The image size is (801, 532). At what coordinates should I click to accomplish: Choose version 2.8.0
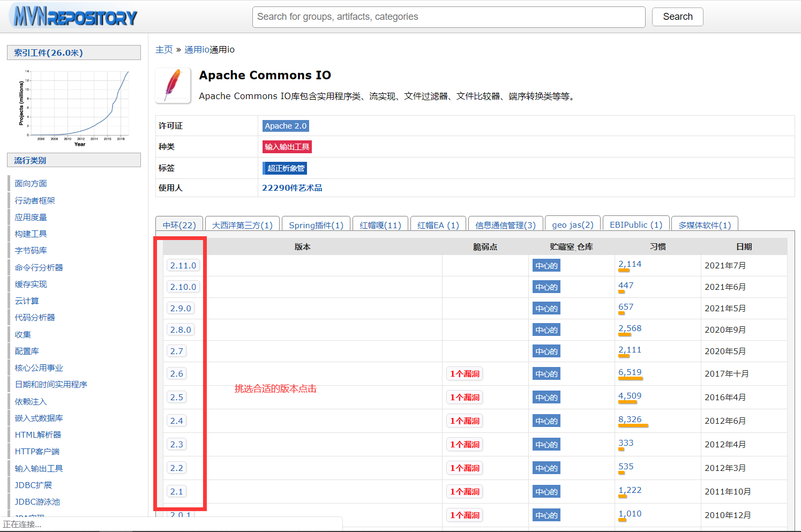(181, 330)
